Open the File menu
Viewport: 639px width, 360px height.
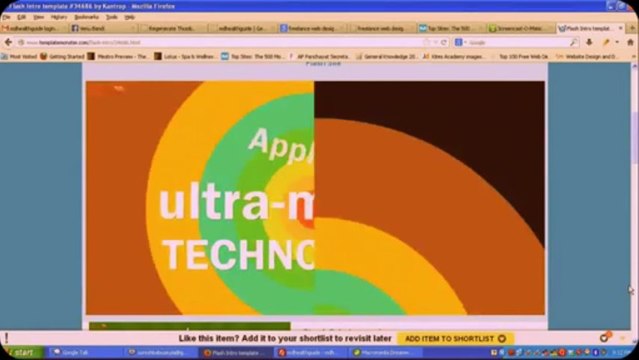click(7, 17)
